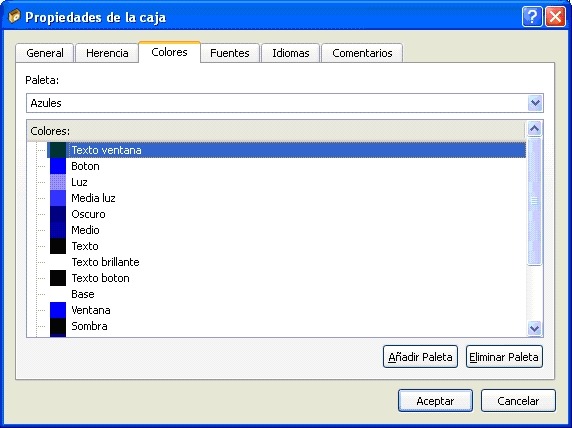The image size is (572, 428).
Task: Click the scrollbar up arrow
Action: click(534, 128)
